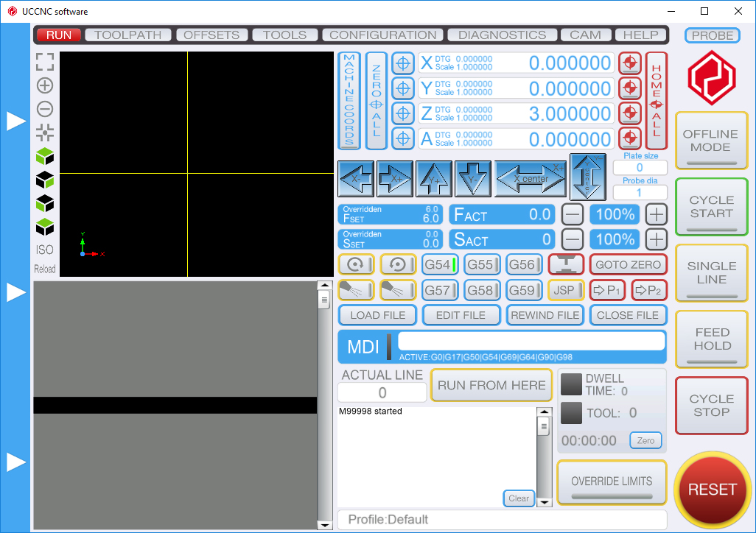Click the fit-to-view corner brackets icon

coord(45,62)
